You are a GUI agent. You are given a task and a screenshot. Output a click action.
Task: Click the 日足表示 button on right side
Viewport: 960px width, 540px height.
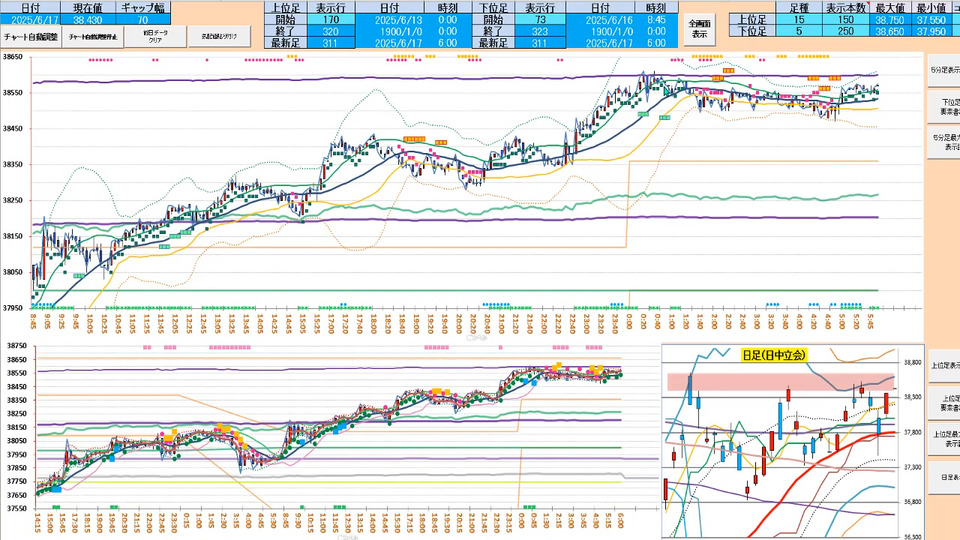943,476
